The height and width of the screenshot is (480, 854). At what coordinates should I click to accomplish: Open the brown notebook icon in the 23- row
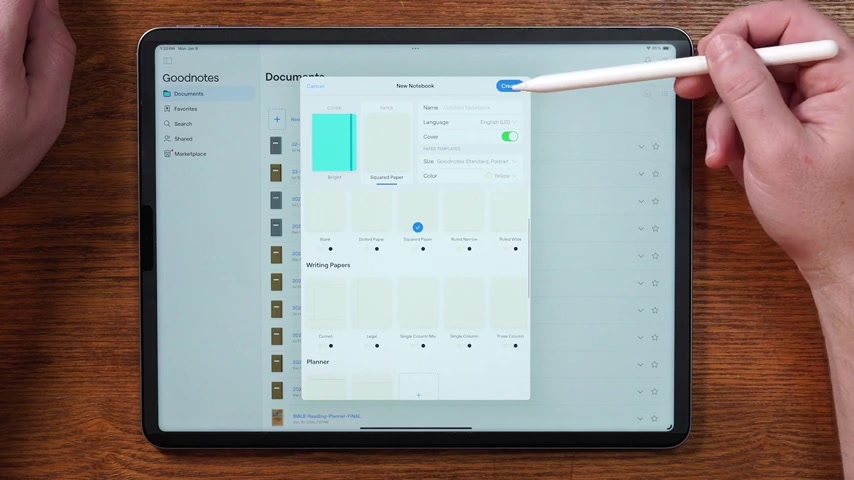click(276, 173)
